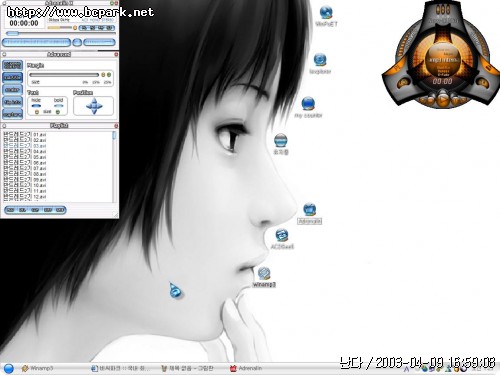
Task: Adjust the Margin slider in the Advanced panel
Action: pos(64,75)
